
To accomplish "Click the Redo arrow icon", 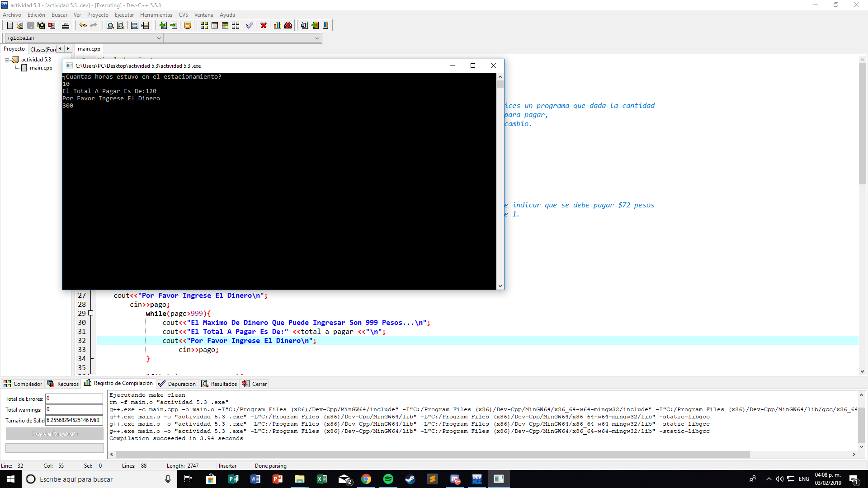I will pyautogui.click(x=93, y=25).
